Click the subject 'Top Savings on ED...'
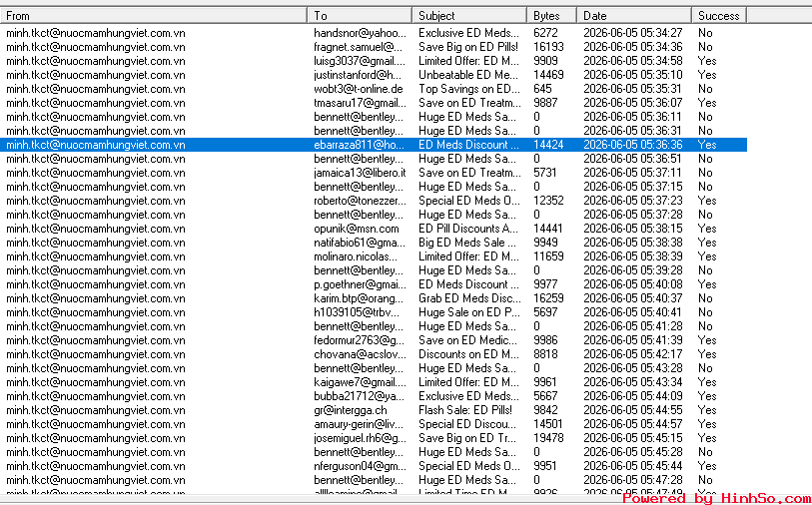The image size is (812, 505). (469, 89)
